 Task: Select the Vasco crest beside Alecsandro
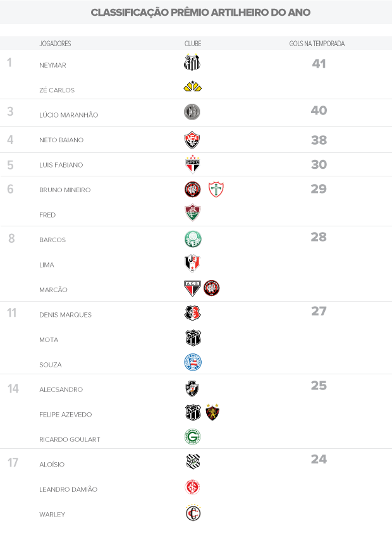(x=192, y=388)
